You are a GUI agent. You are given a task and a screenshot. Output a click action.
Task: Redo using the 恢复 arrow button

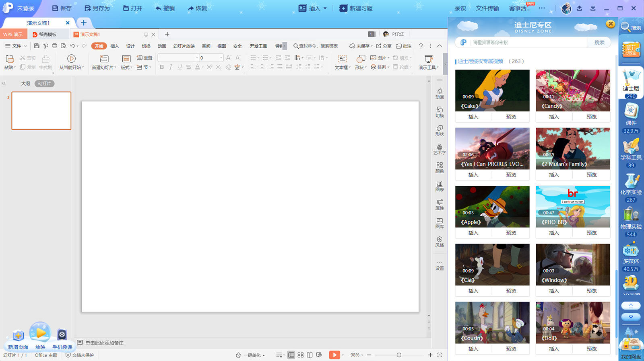197,8
